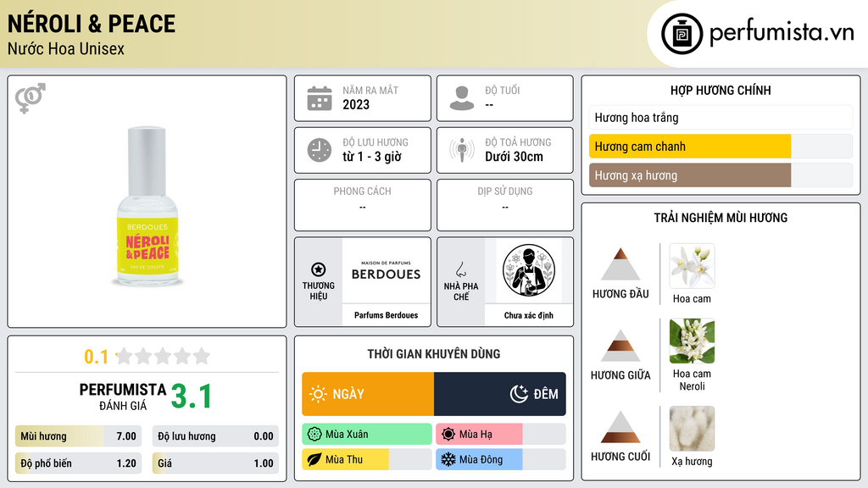The width and height of the screenshot is (868, 488).
Task: Click the 0.1 user rating number
Action: [x=96, y=357]
